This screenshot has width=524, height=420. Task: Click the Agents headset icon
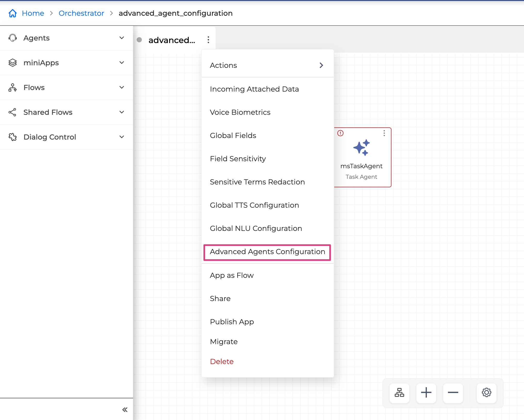point(12,38)
